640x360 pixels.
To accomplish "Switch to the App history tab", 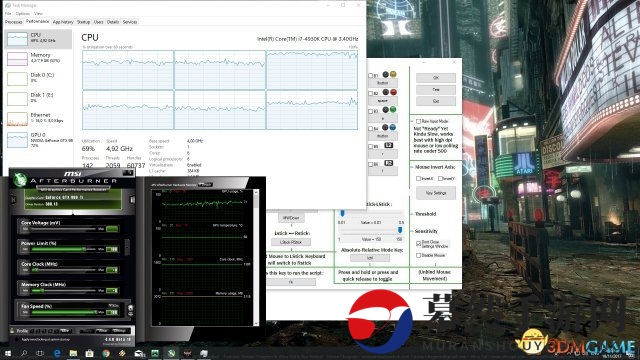I will tap(63, 22).
